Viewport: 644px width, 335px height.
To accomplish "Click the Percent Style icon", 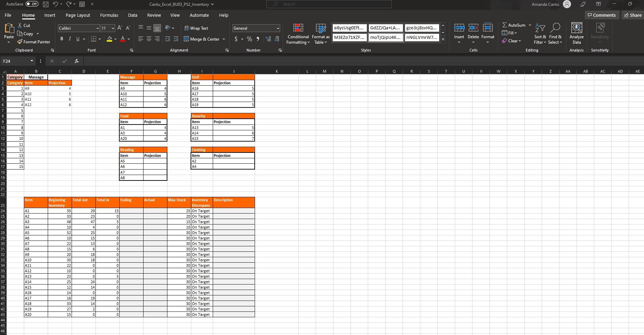I will [x=250, y=39].
